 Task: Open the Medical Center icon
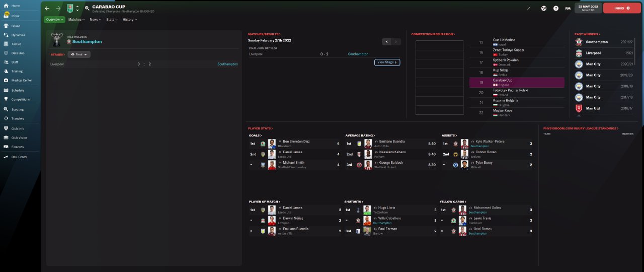pos(6,80)
